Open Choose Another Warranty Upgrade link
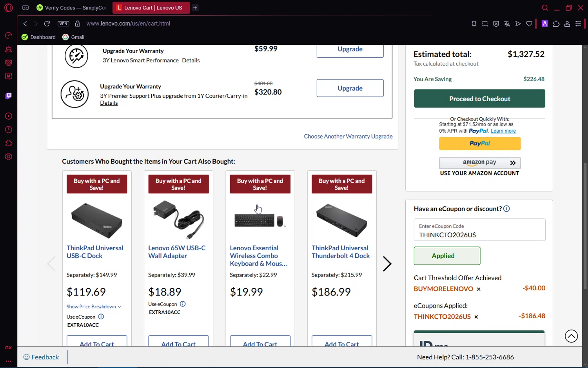 tap(348, 137)
